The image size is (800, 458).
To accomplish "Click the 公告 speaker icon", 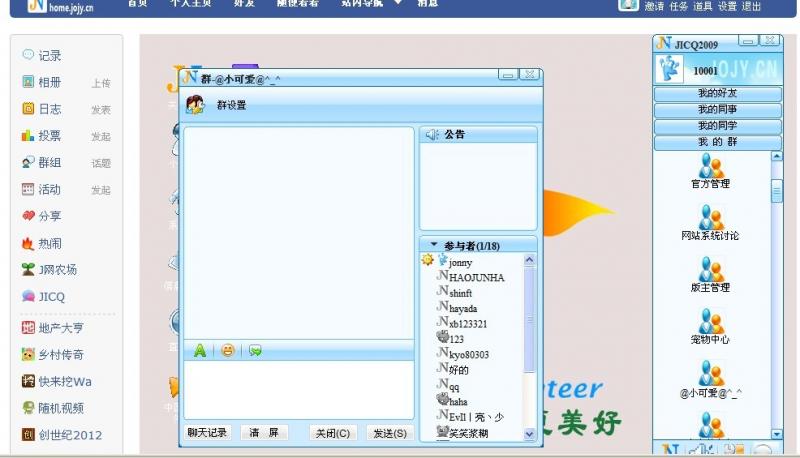I will pos(432,134).
